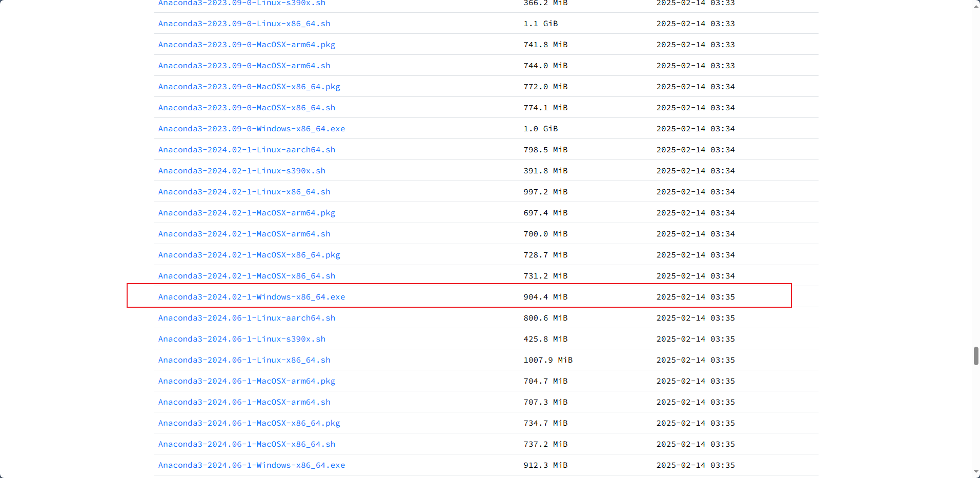Viewport: 980px width, 478px height.
Task: Click the 425.8 MiB size value
Action: [x=545, y=339]
